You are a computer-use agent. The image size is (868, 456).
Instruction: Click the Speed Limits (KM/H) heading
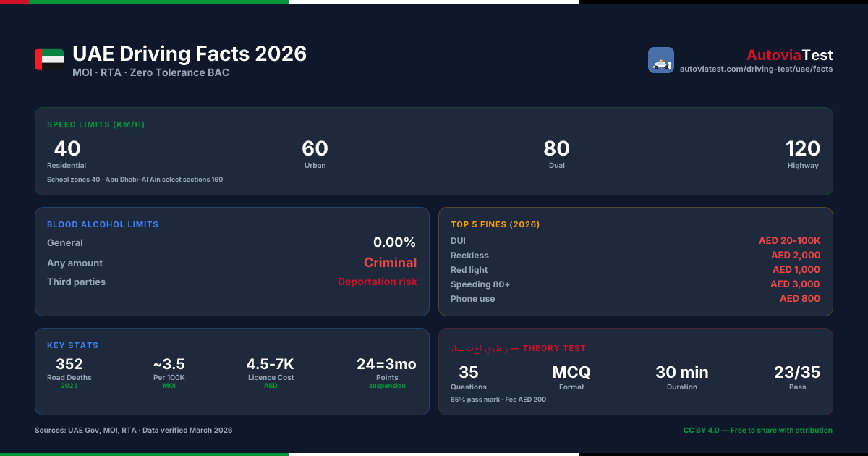pos(96,124)
